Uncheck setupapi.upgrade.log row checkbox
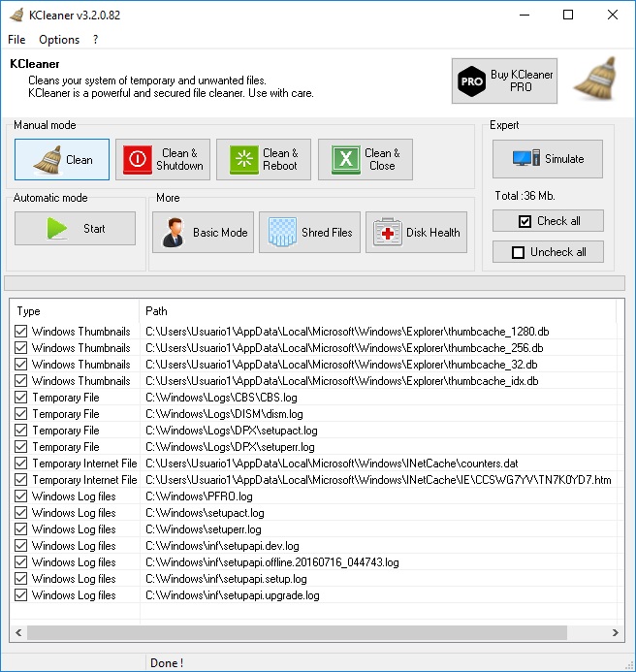This screenshot has height=672, width=636. (x=20, y=595)
